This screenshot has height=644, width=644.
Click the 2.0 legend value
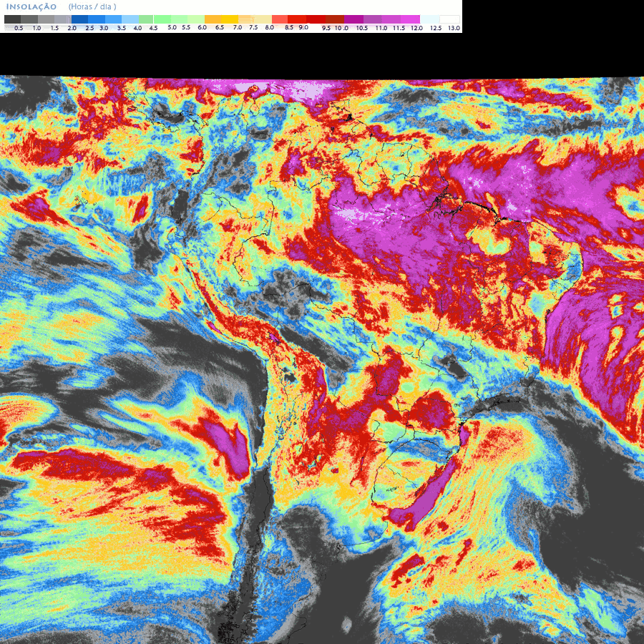click(72, 29)
